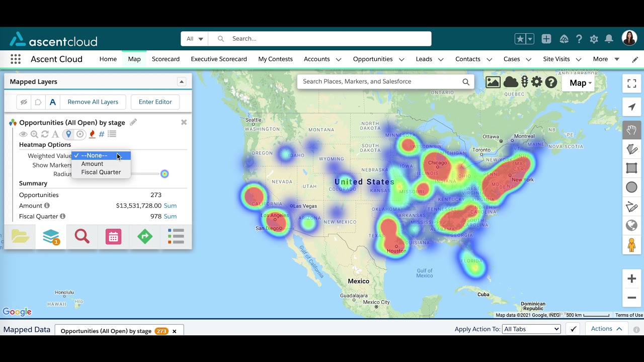Choose Amount as the weighted value

pyautogui.click(x=101, y=164)
